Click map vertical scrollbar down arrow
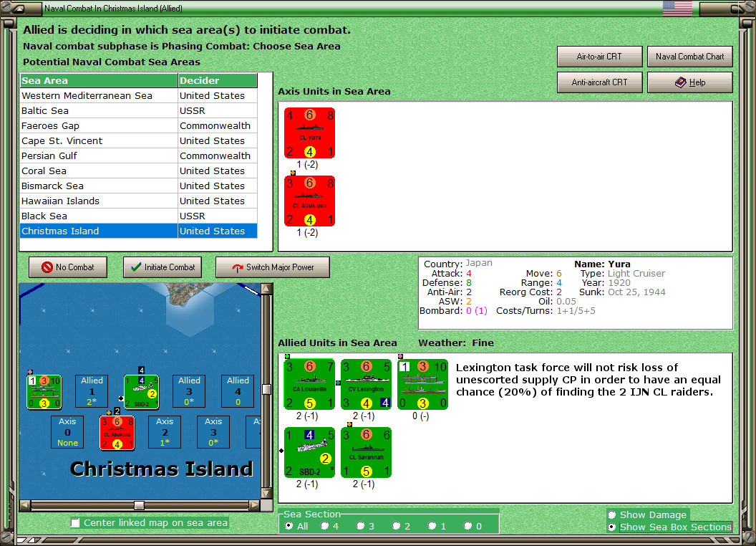The image size is (756, 546). [266, 494]
